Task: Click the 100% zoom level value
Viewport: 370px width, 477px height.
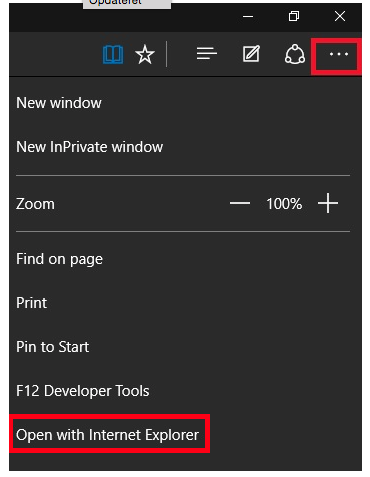Action: click(284, 203)
